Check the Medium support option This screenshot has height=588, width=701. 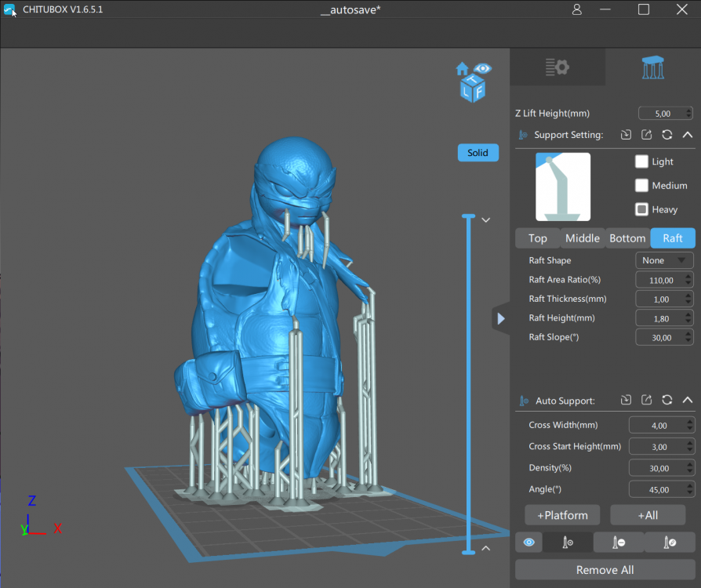[641, 186]
